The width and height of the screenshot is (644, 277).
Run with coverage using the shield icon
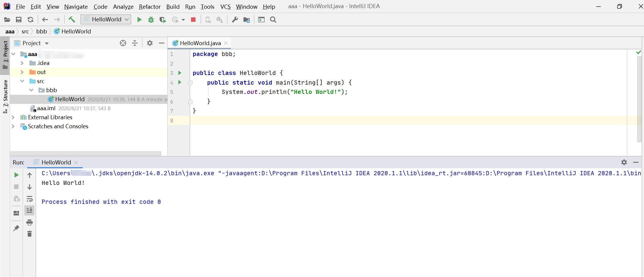(163, 20)
